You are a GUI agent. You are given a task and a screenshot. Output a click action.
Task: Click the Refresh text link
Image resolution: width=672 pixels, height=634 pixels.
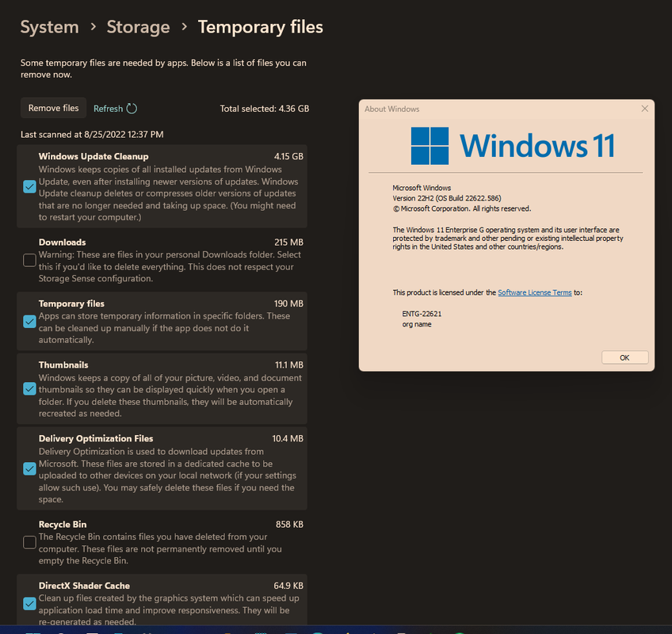coord(108,109)
